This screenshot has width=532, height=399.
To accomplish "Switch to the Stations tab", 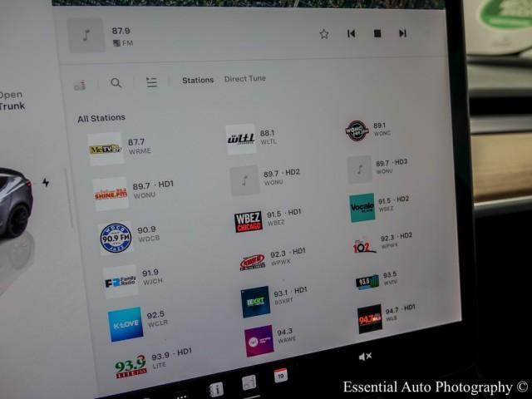I will point(198,81).
